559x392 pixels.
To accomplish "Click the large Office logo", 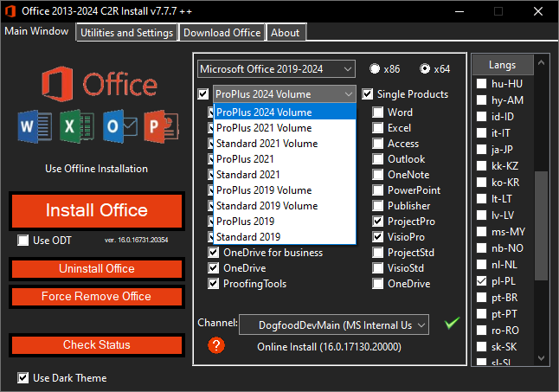I will pos(100,84).
